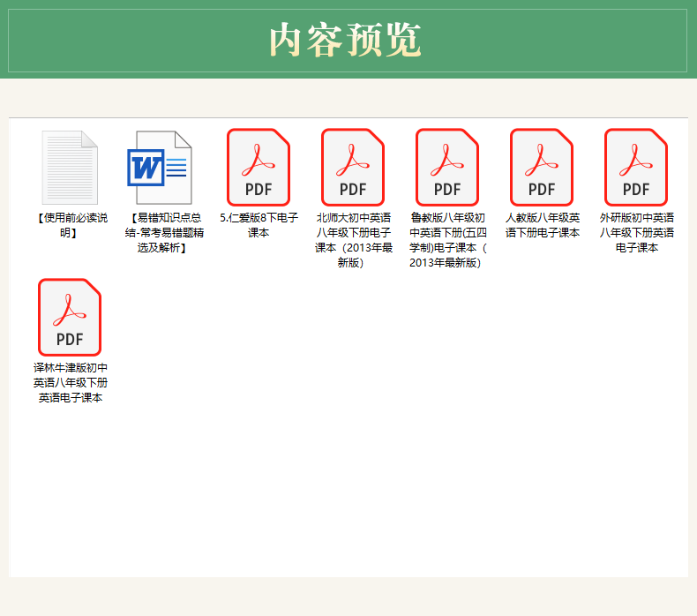Image resolution: width=697 pixels, height=616 pixels.
Task: Click the file name 5.仁爱版8下电子课本
Action: tap(259, 225)
